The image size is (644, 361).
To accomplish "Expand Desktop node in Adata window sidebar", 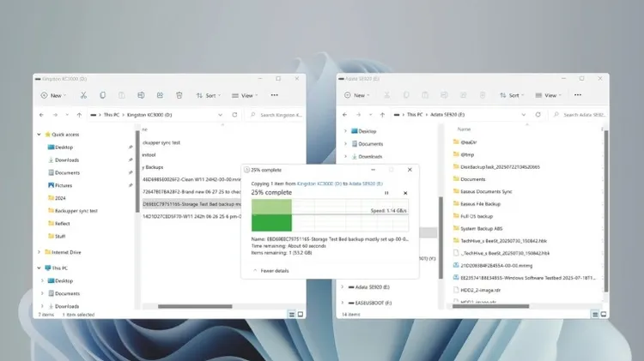I will coord(344,131).
